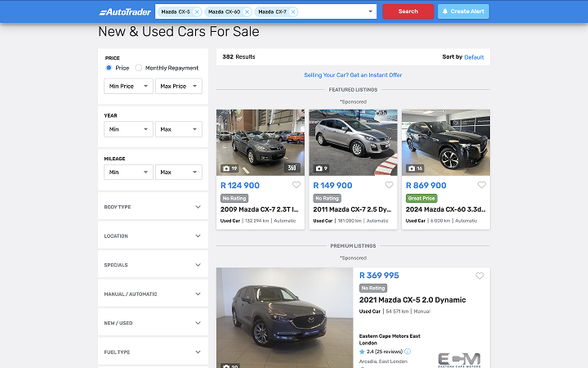Expand the Manual / Automatic filter

point(153,294)
